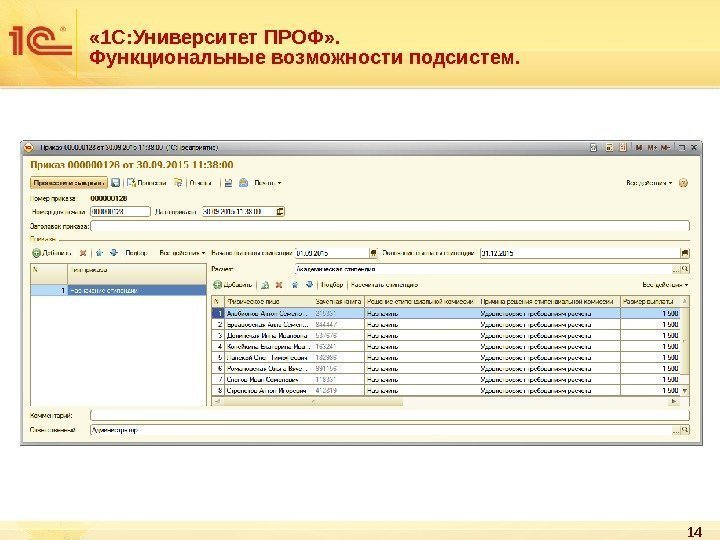The width and height of the screenshot is (720, 540).
Task: Click the table's horizontal scrollbar thumb
Action: tap(312, 402)
